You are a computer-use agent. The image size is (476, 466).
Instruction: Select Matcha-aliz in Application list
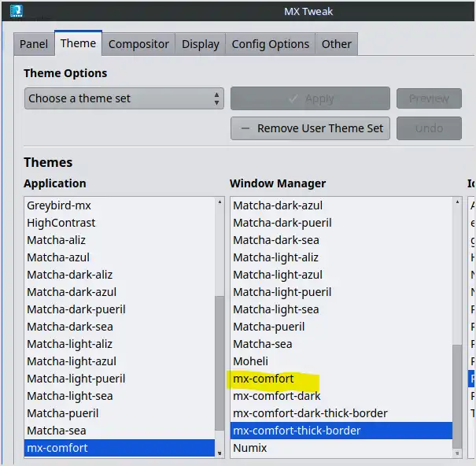click(x=120, y=240)
